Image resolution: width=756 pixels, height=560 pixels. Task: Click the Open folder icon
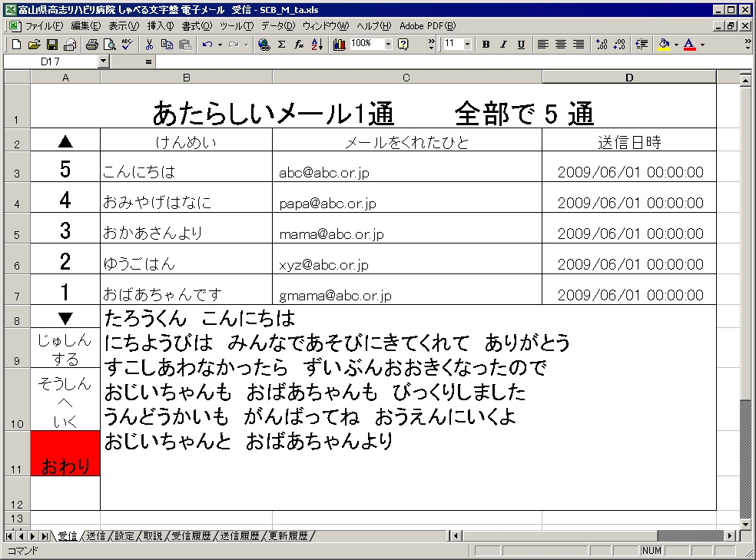pyautogui.click(x=35, y=45)
